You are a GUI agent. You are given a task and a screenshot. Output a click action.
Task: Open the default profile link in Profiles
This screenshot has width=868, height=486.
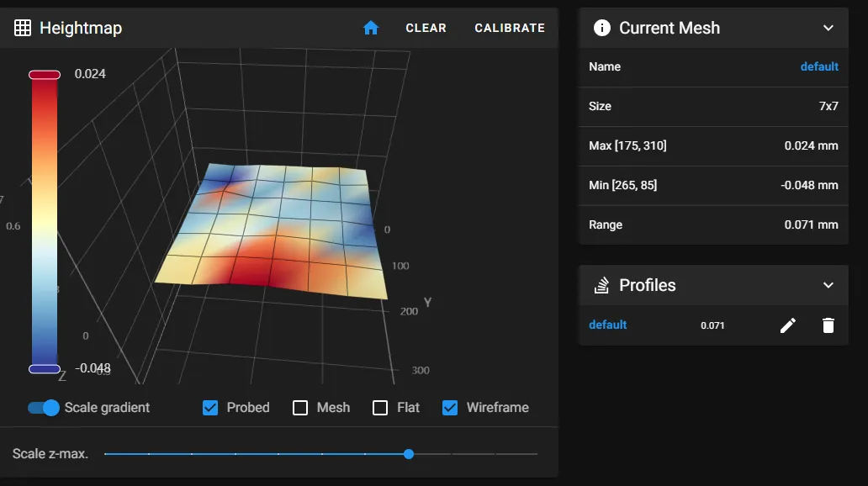607,325
